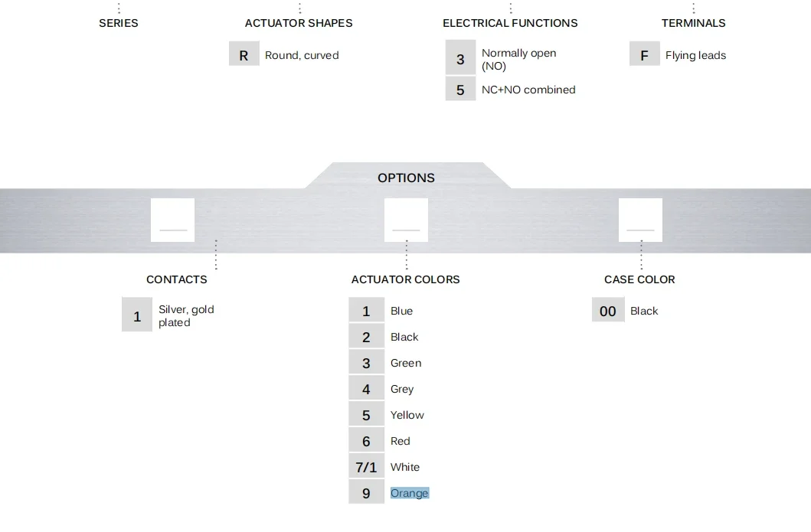811x532 pixels.
Task: Select actuator color code 5 Yellow
Action: pyautogui.click(x=366, y=415)
